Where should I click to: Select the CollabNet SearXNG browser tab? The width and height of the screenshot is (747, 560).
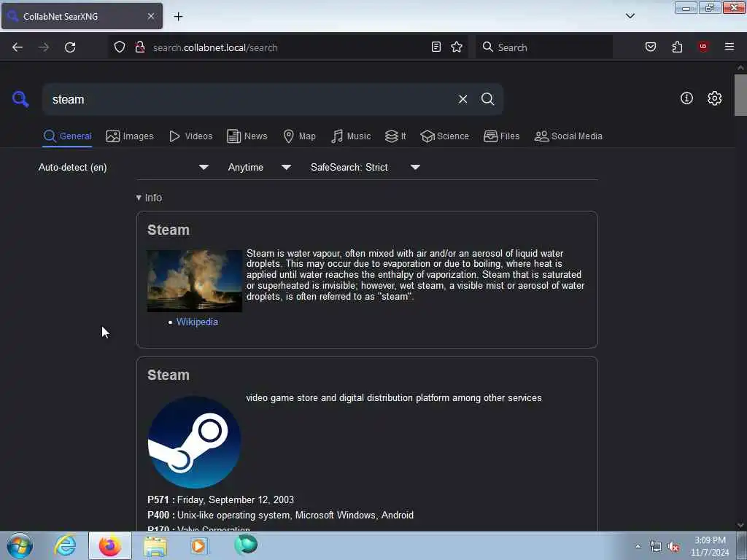click(82, 16)
